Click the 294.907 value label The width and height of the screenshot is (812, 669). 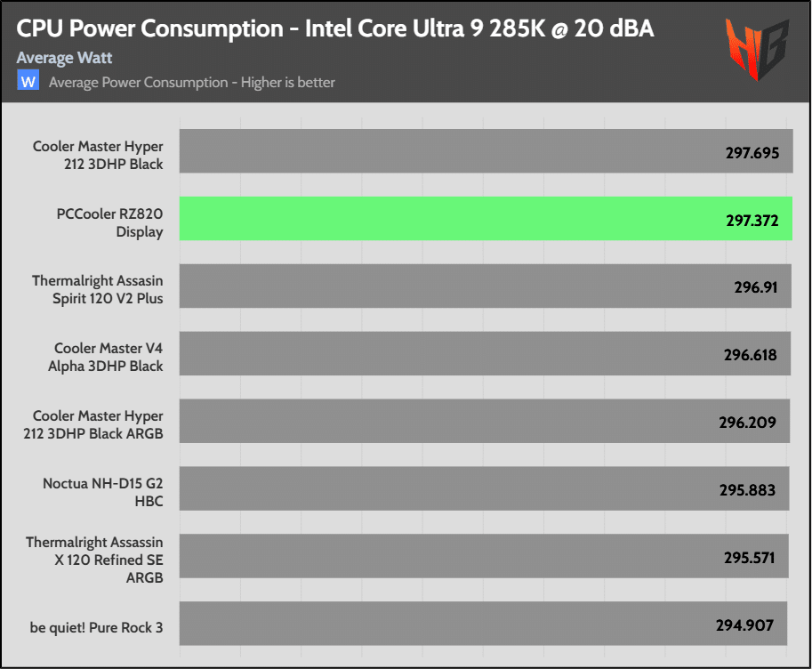coord(745,625)
